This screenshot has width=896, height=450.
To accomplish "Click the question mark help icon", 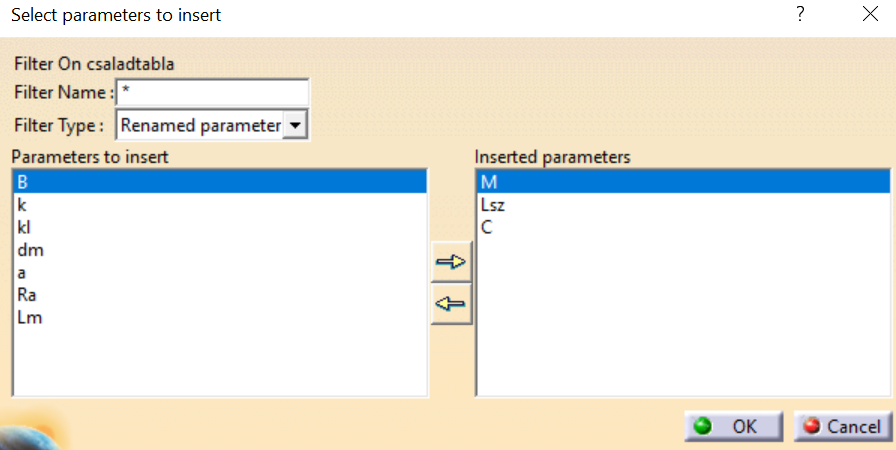I will click(799, 15).
